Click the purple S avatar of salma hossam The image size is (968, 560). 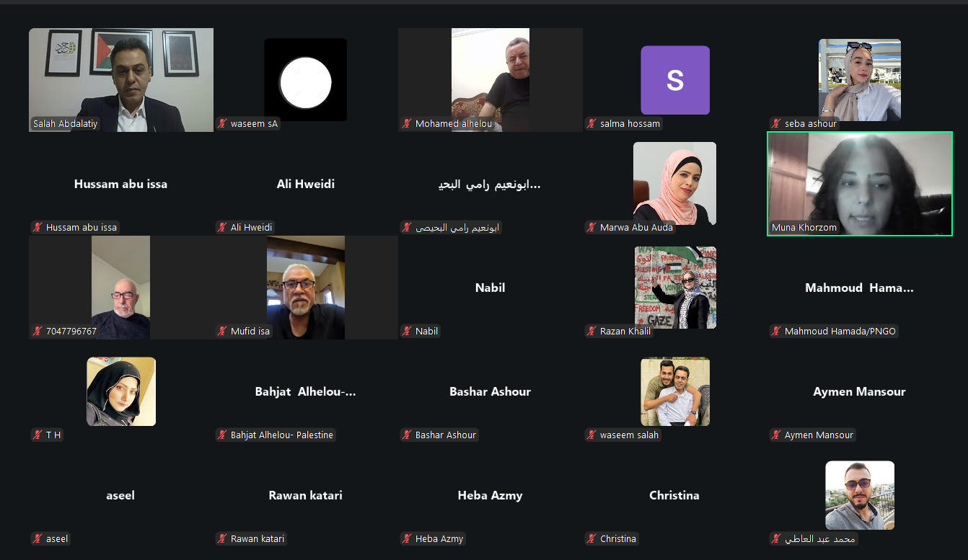[x=675, y=80]
